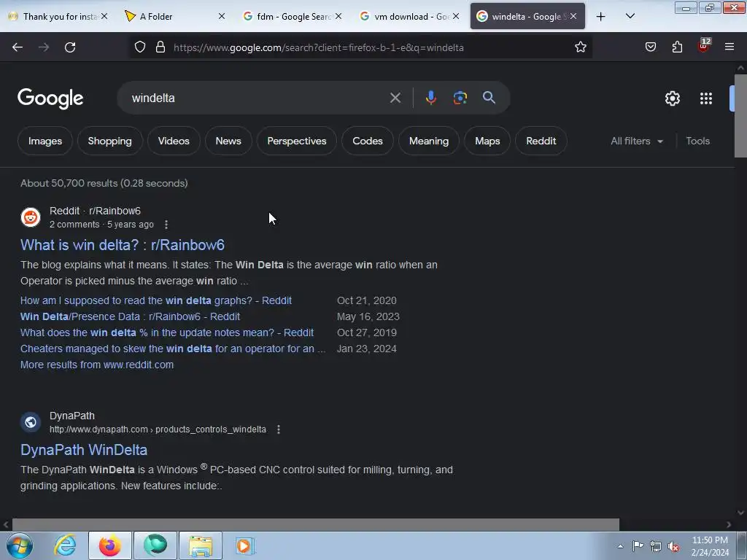Bookmark this page with star icon
The image size is (747, 560).
(580, 47)
